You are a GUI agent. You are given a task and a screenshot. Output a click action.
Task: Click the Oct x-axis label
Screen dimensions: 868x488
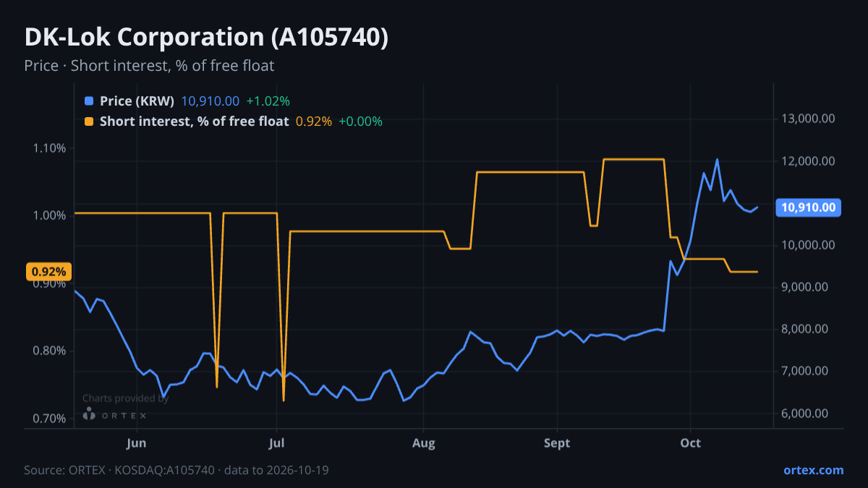click(691, 443)
